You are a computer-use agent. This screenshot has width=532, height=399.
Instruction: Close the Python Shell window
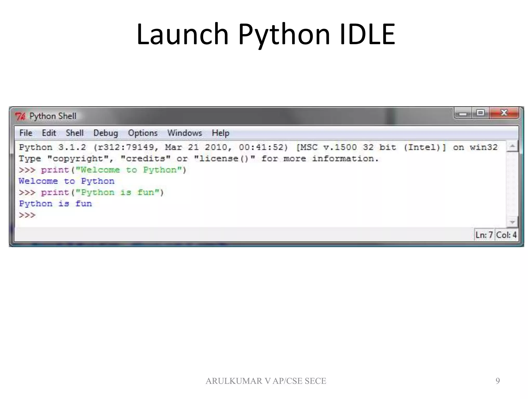click(x=504, y=113)
